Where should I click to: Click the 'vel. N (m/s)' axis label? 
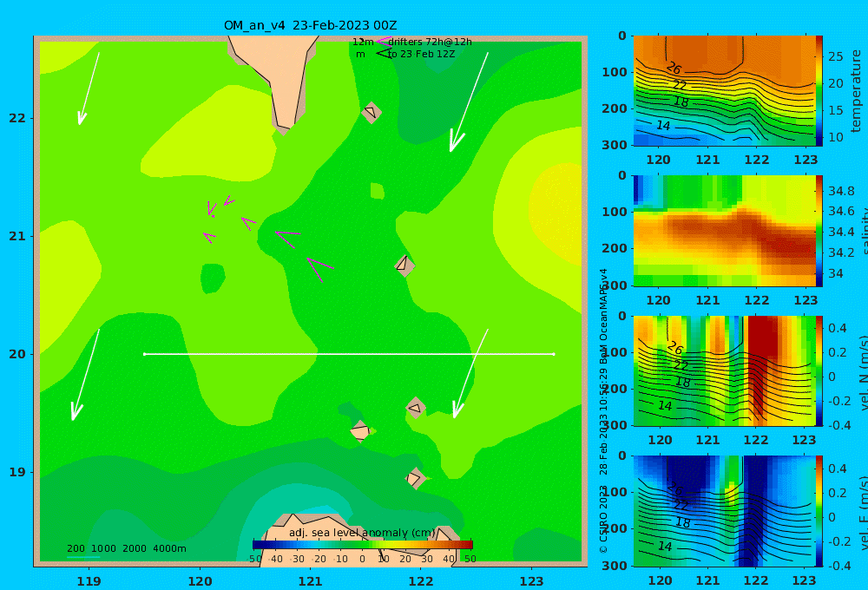[x=863, y=372]
